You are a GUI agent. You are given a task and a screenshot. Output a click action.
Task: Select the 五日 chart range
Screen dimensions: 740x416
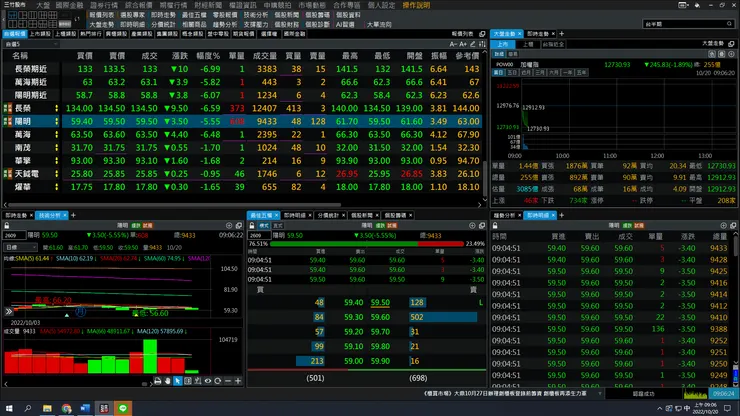point(512,73)
